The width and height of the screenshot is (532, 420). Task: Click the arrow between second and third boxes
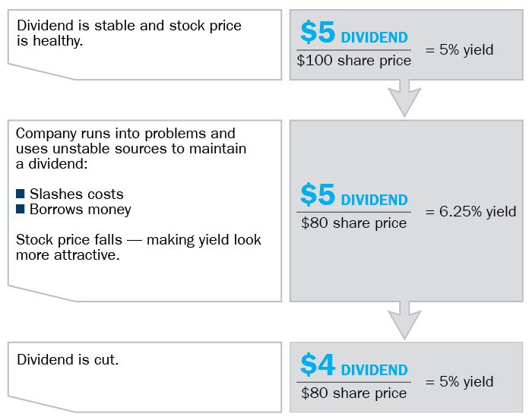click(404, 321)
